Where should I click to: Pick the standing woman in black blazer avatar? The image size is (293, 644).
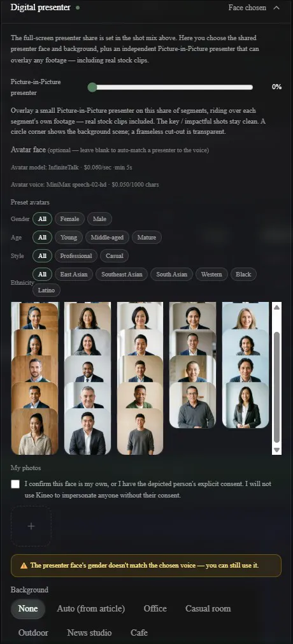click(246, 405)
